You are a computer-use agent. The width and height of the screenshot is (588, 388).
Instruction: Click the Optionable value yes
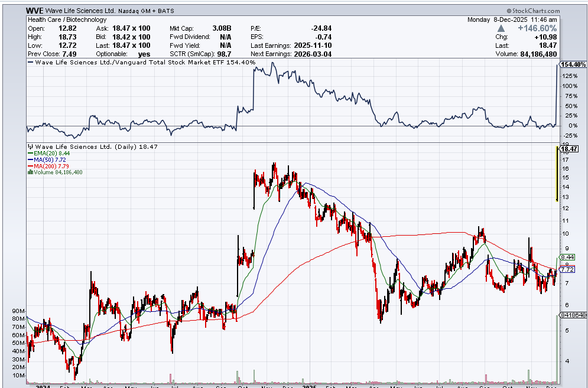click(x=144, y=54)
